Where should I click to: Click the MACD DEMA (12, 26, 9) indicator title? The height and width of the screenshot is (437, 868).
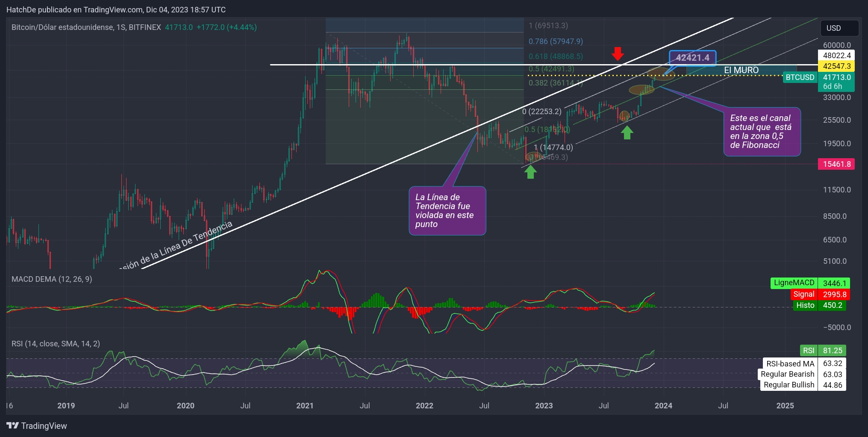52,279
